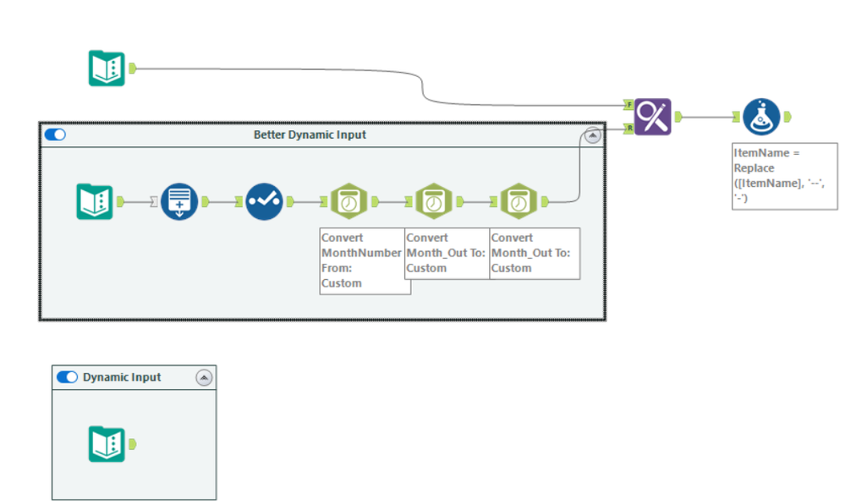Screen dimensions: 845x504
Task: Click the last DateTime tool's output anchor
Action: click(545, 201)
